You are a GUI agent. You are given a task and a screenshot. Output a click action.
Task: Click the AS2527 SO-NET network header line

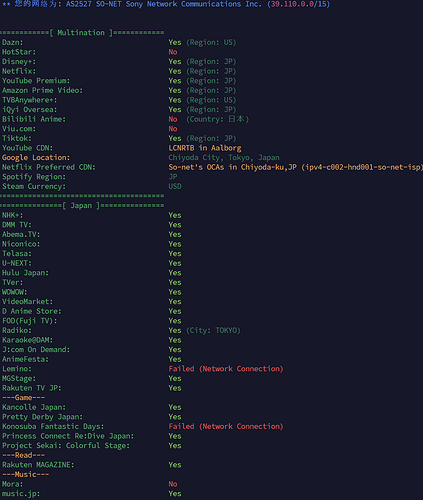(166, 4)
